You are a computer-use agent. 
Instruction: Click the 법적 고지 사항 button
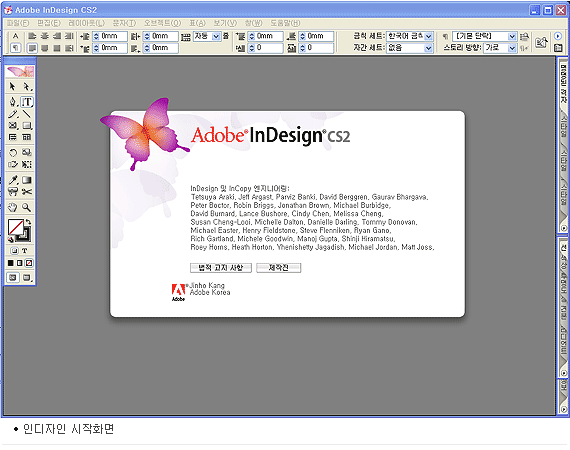pyautogui.click(x=221, y=268)
